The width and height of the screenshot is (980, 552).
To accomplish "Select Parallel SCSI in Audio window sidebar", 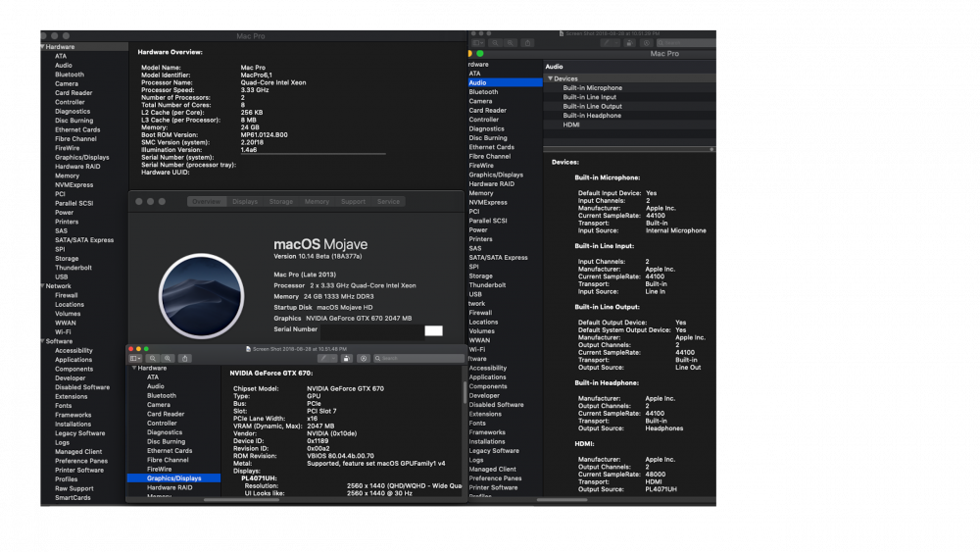I will coord(488,221).
